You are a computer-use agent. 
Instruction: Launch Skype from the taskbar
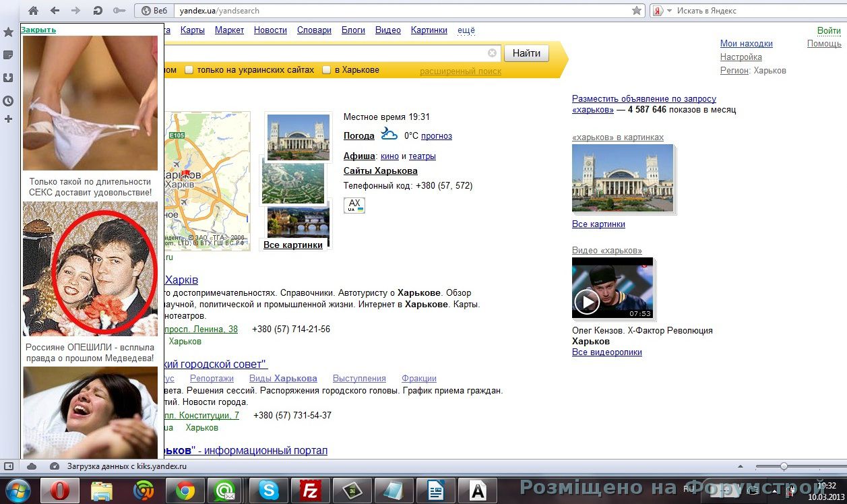tap(269, 491)
